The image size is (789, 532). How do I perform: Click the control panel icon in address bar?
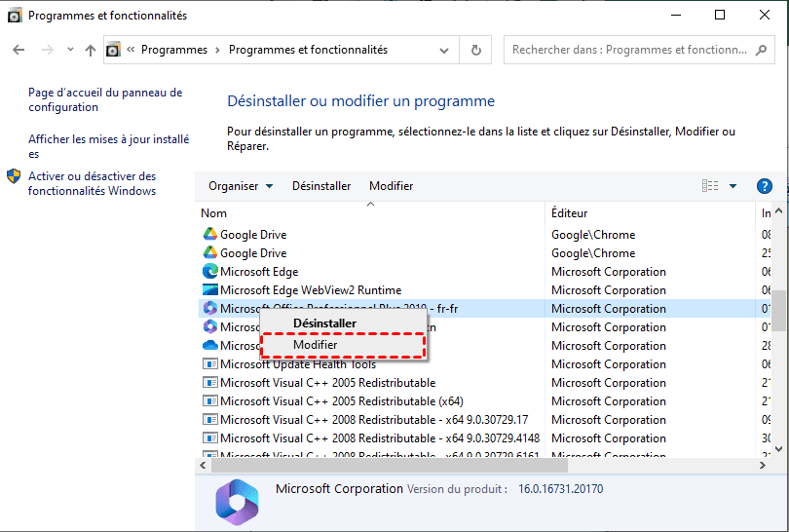click(x=114, y=50)
